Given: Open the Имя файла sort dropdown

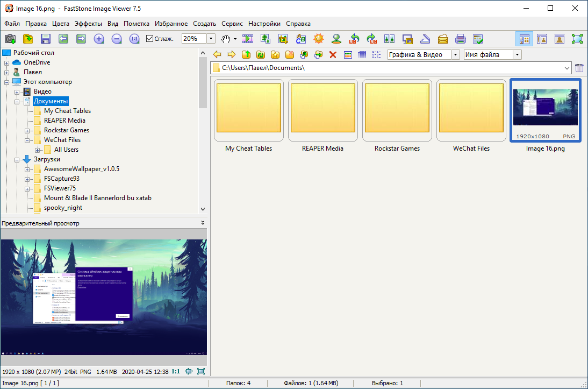Looking at the screenshot, I should (x=517, y=55).
